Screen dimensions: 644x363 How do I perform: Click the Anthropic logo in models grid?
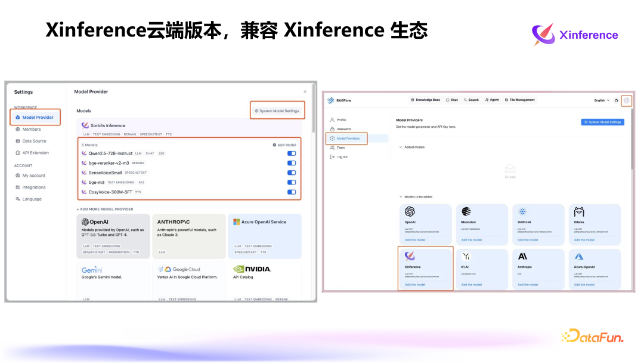pos(522,256)
